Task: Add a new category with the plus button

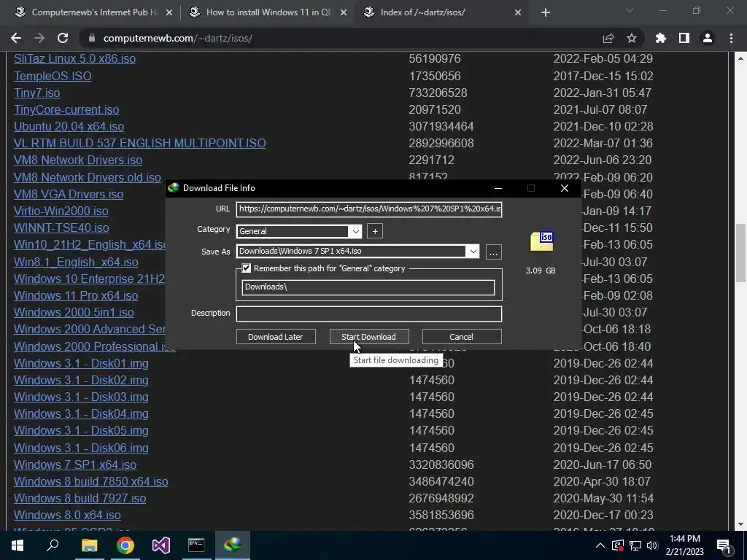Action: click(x=375, y=231)
